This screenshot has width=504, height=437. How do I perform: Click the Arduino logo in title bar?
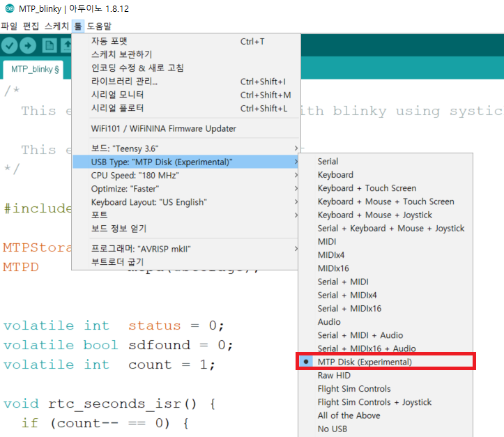[x=10, y=8]
